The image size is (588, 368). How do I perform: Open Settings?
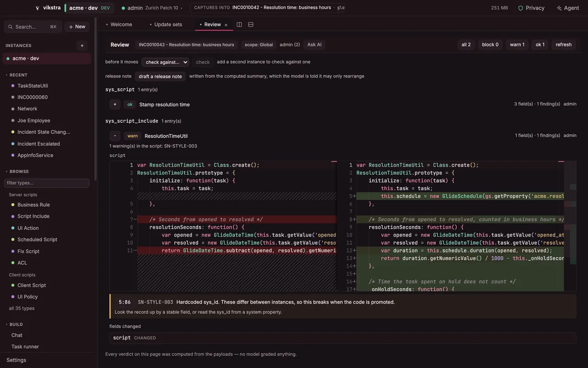(16, 360)
